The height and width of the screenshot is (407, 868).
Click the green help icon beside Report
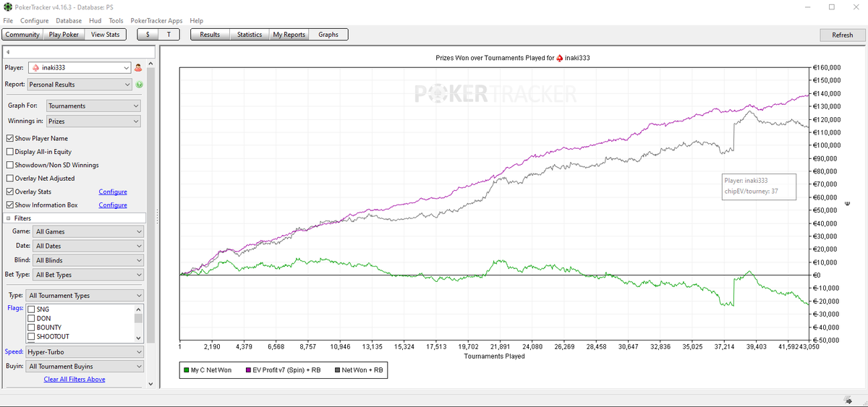139,85
